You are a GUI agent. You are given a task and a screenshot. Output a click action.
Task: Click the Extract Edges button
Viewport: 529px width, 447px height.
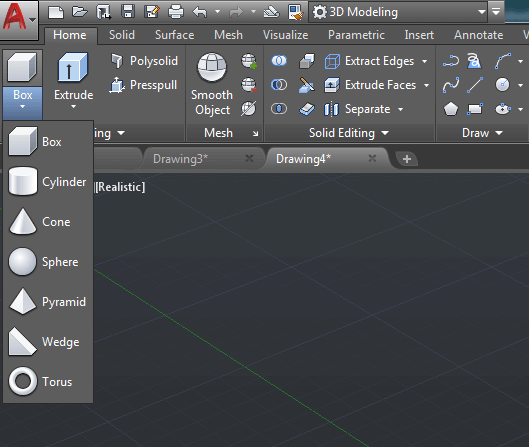pos(369,61)
